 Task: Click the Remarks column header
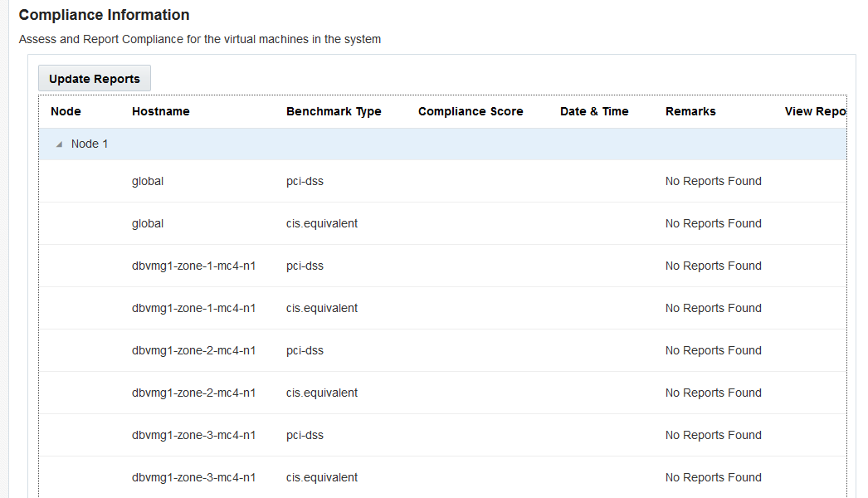(x=690, y=111)
